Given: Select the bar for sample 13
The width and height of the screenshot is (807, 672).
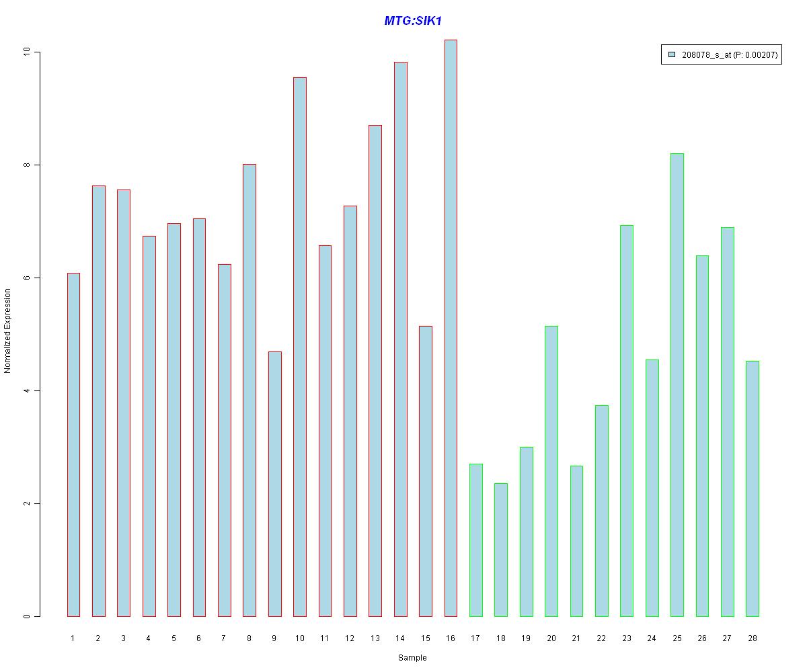Looking at the screenshot, I should tap(375, 370).
